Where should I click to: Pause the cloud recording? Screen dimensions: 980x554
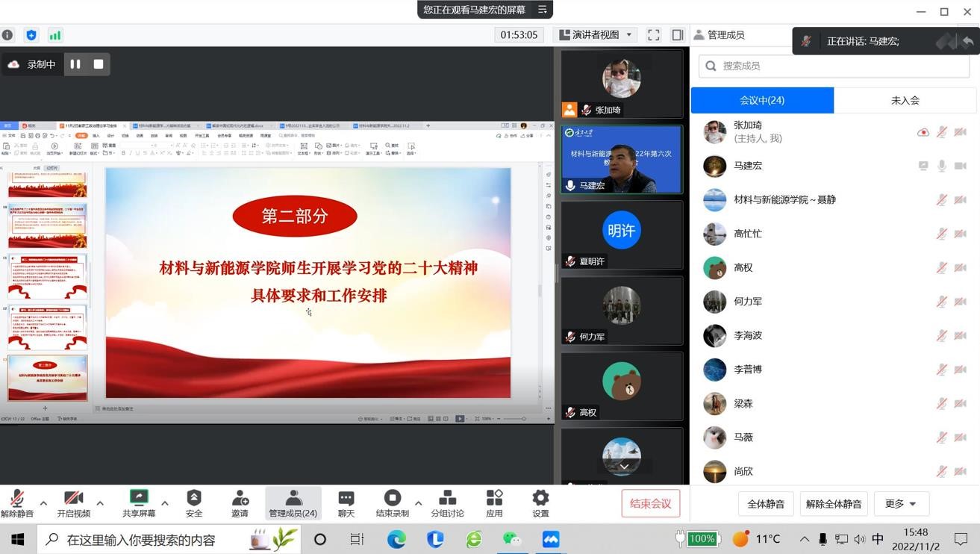coord(75,64)
